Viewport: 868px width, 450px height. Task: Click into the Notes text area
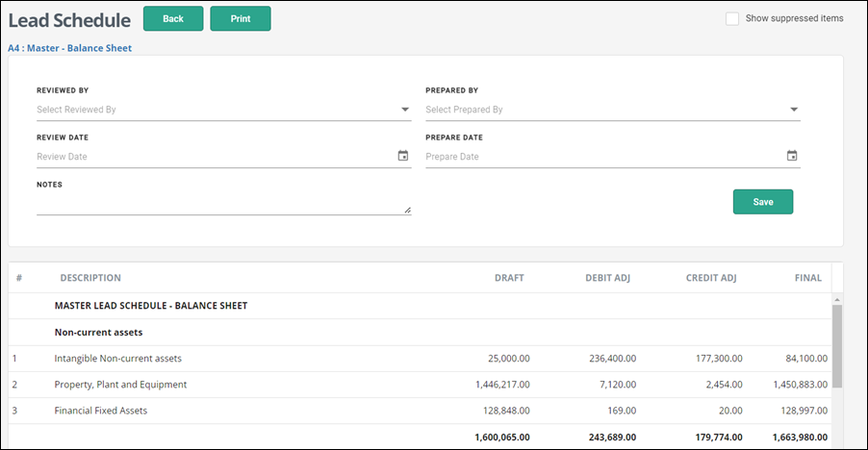223,204
